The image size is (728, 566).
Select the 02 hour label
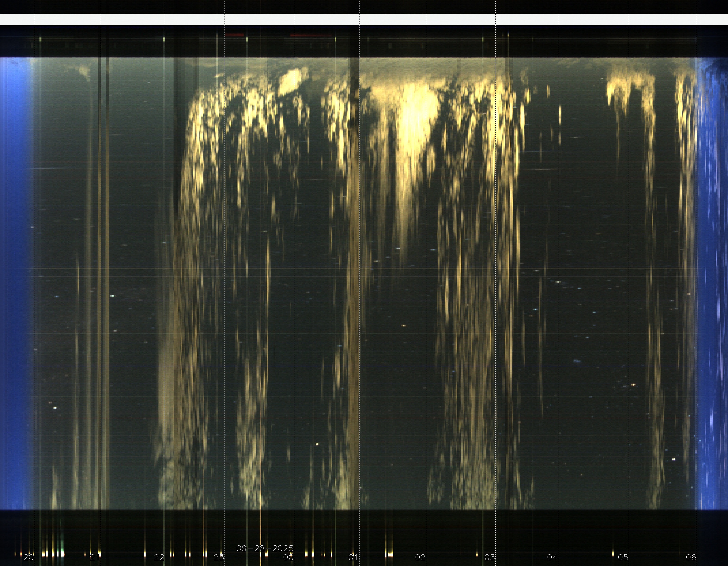tap(420, 557)
